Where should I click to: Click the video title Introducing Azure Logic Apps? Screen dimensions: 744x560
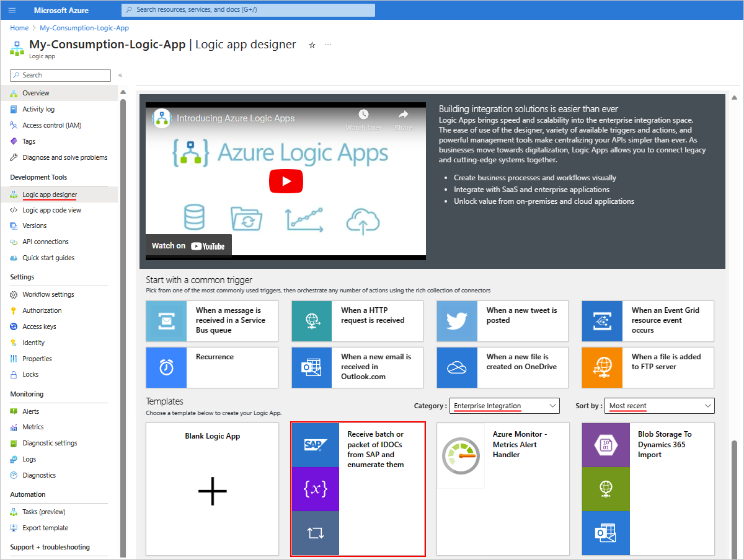point(236,118)
